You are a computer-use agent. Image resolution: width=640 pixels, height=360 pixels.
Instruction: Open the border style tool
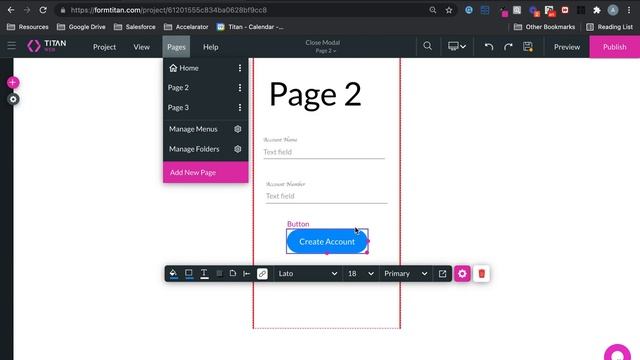189,273
